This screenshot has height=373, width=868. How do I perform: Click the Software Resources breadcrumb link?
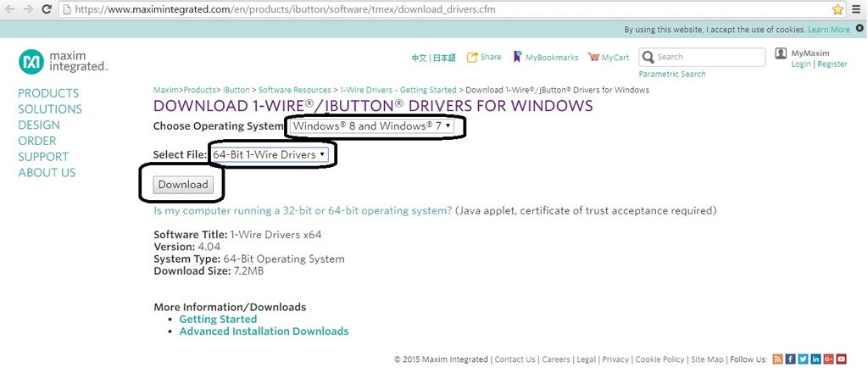294,90
